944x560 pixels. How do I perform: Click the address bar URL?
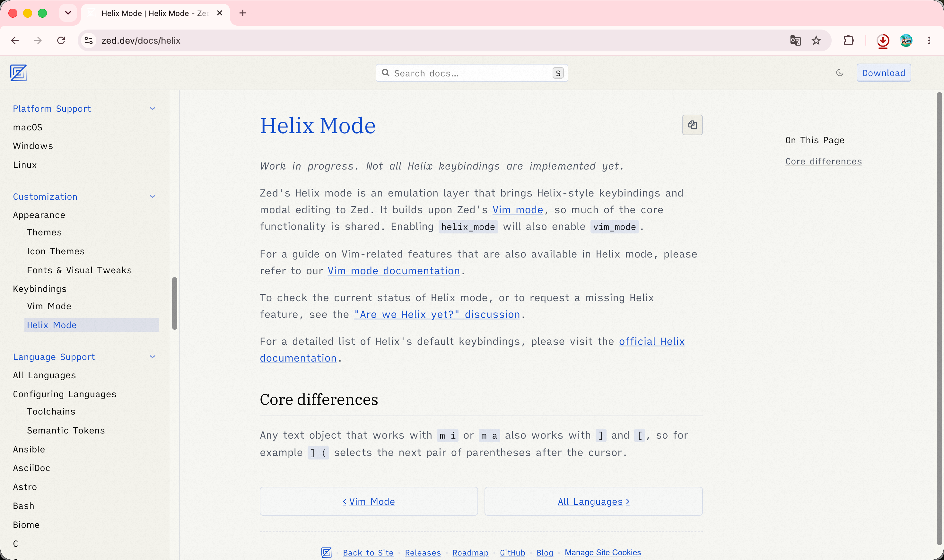pyautogui.click(x=141, y=40)
